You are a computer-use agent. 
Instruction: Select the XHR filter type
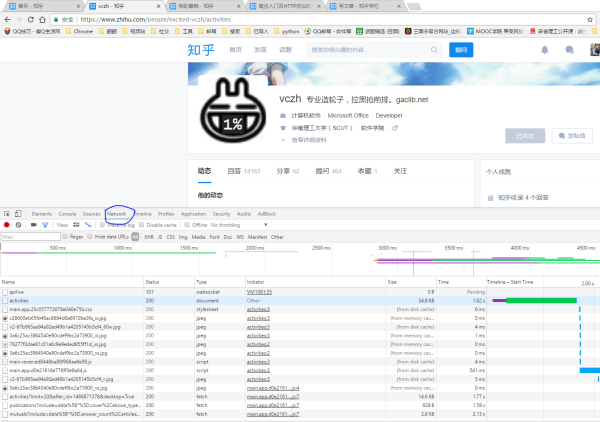(148, 237)
